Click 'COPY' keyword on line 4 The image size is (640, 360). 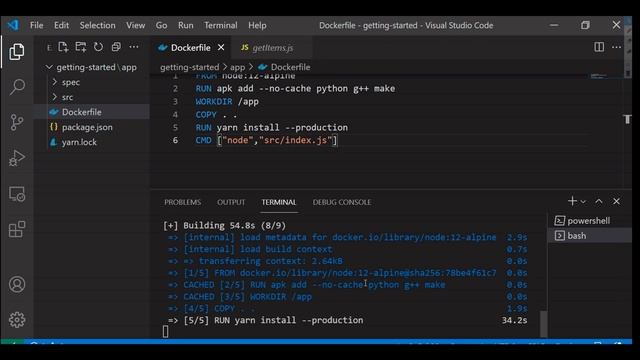206,115
